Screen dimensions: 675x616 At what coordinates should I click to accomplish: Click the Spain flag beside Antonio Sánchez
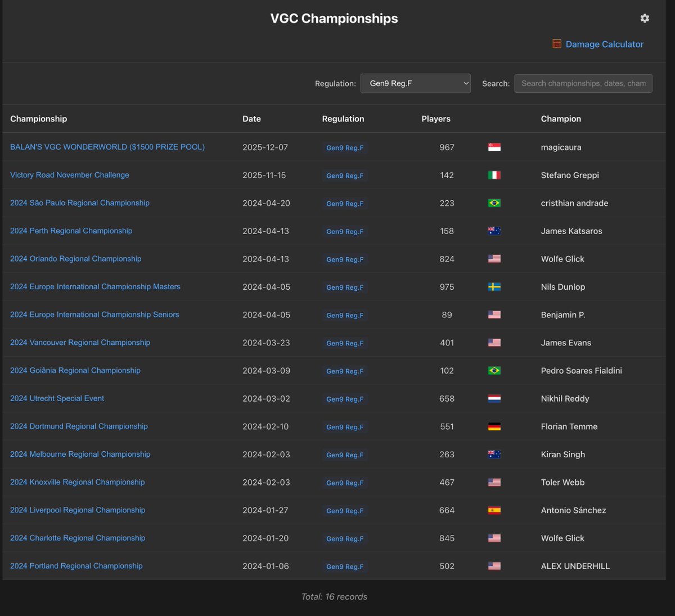click(494, 510)
